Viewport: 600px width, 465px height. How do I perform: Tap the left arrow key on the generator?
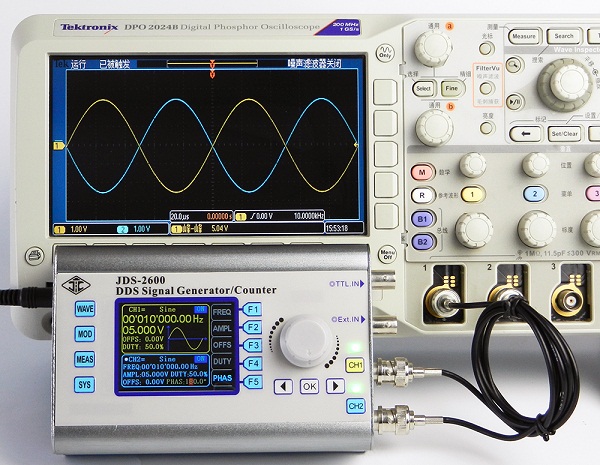pos(284,387)
